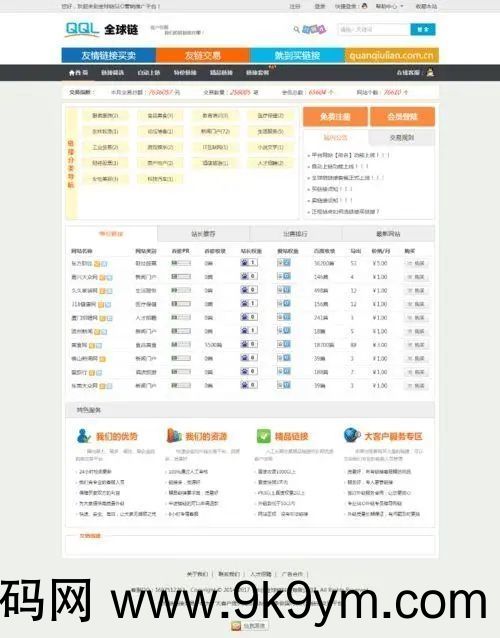Click the 网站名称 column header
Screen dimensions: 500x638
click(x=82, y=251)
